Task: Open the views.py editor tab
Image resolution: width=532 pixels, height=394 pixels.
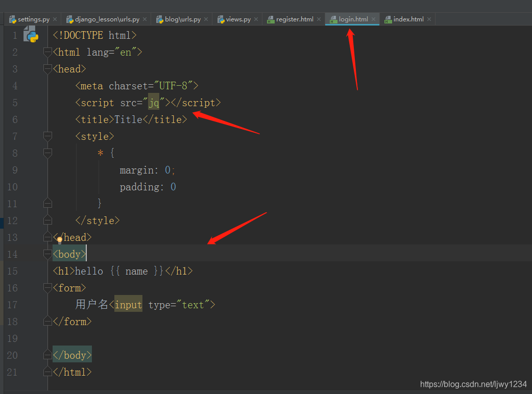Action: pos(238,19)
